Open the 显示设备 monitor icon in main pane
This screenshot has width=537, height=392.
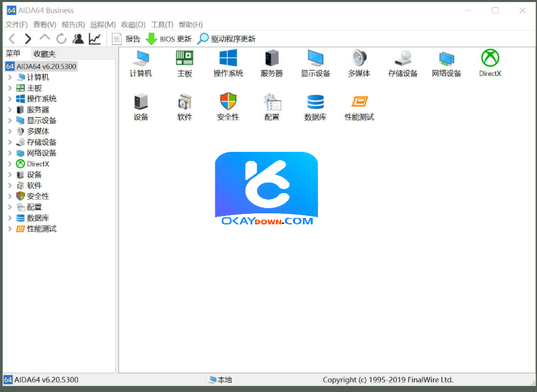pos(315,63)
